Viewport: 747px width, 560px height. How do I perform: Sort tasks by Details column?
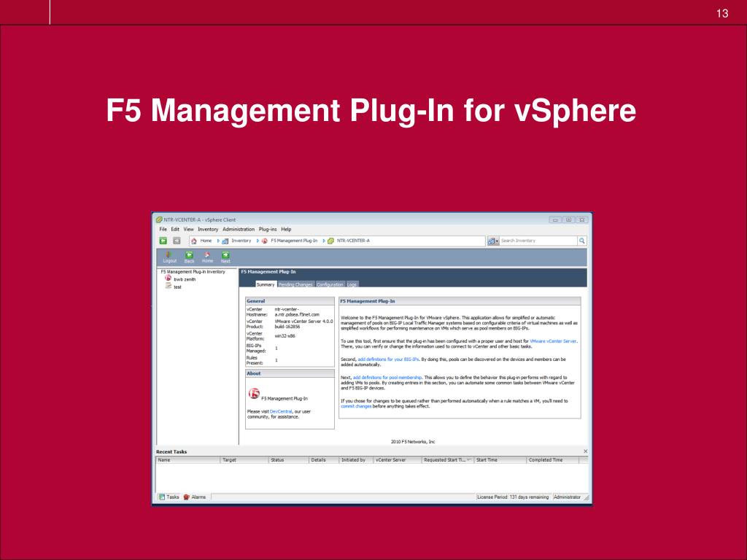coord(323,460)
